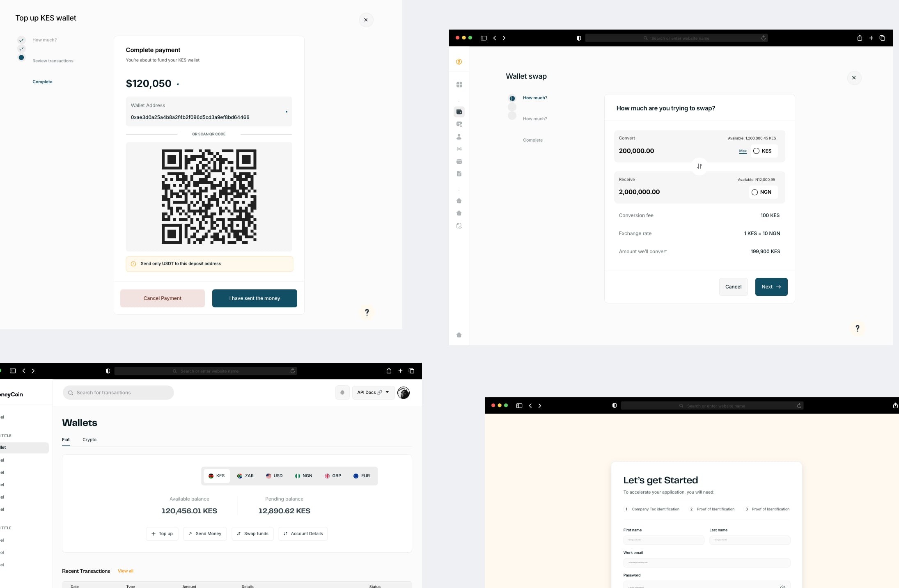Select GBP currency tab
This screenshot has width=899, height=588.
point(333,476)
